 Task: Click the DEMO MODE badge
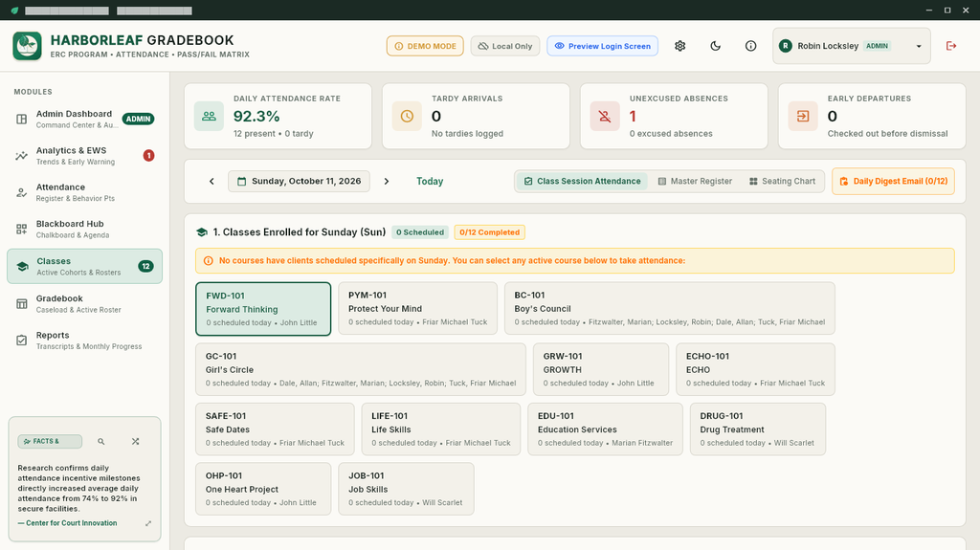click(x=425, y=46)
